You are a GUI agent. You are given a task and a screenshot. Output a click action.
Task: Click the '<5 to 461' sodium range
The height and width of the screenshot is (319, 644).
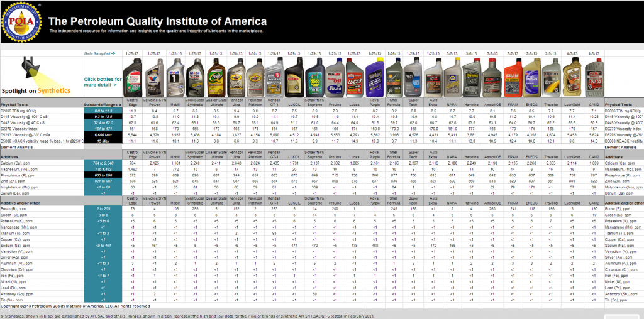(103, 245)
